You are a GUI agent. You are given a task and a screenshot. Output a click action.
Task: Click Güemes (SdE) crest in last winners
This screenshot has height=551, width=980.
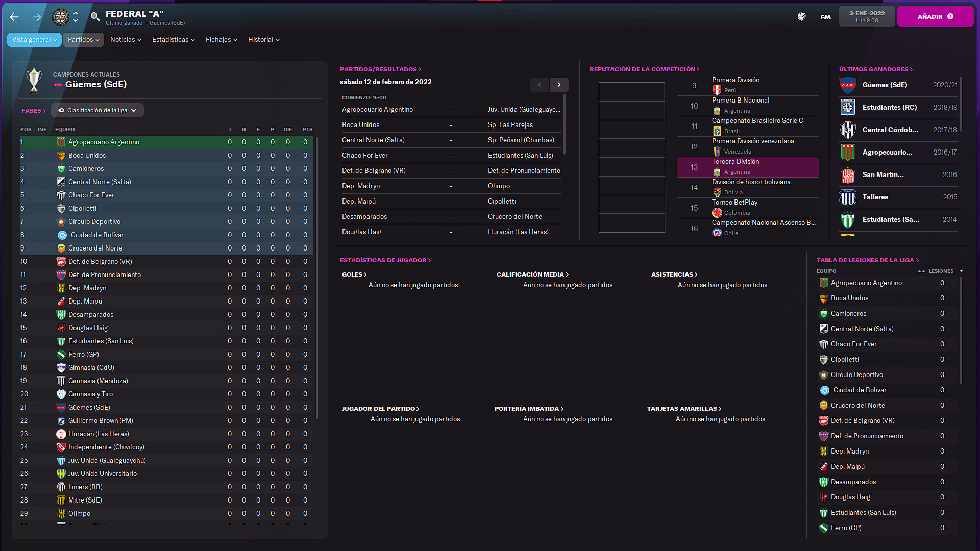[848, 85]
